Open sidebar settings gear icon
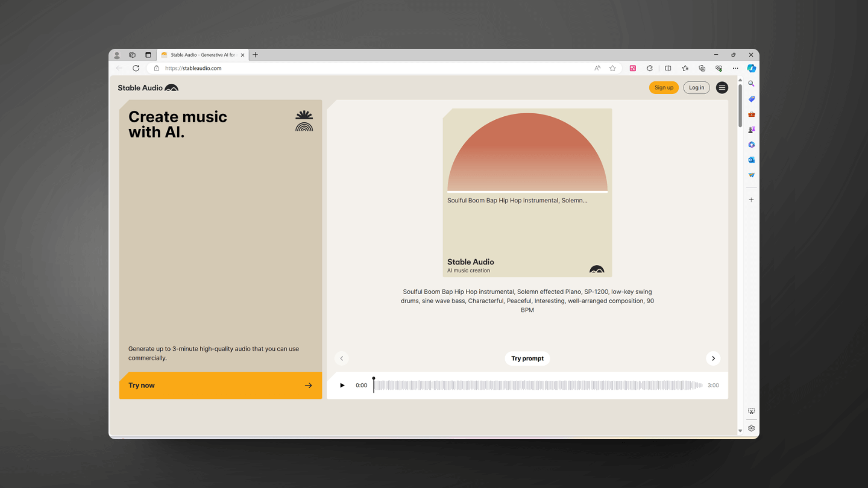The height and width of the screenshot is (488, 868). [x=751, y=428]
